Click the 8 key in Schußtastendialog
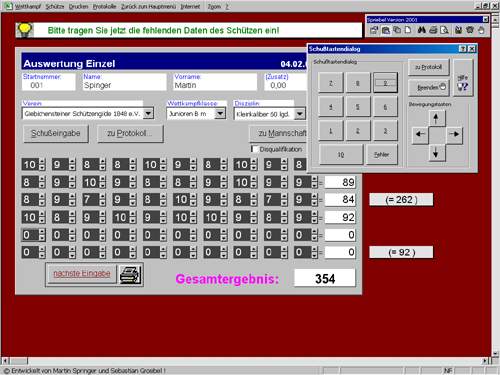 point(358,83)
